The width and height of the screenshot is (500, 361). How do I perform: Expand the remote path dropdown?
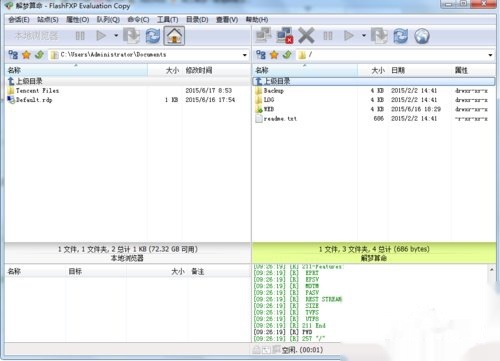pos(490,55)
